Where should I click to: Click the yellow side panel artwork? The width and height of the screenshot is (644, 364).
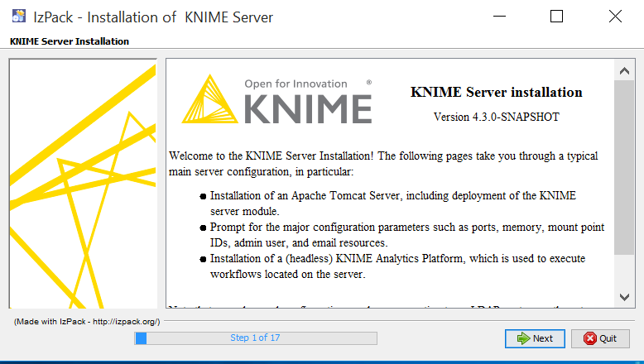[83, 184]
